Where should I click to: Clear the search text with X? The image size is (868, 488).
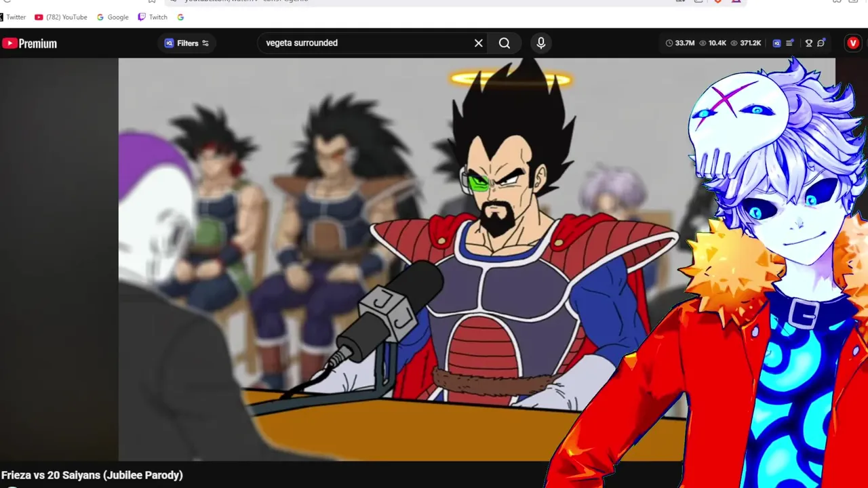[x=479, y=43]
